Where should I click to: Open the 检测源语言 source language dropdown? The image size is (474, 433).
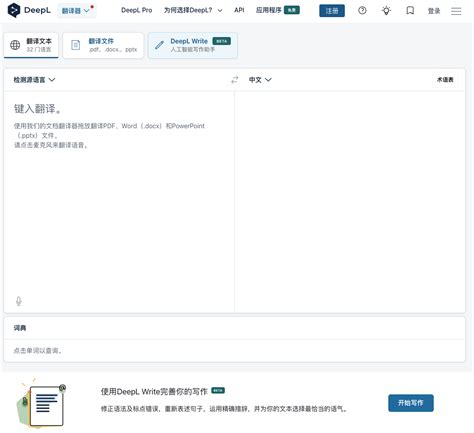tap(34, 80)
